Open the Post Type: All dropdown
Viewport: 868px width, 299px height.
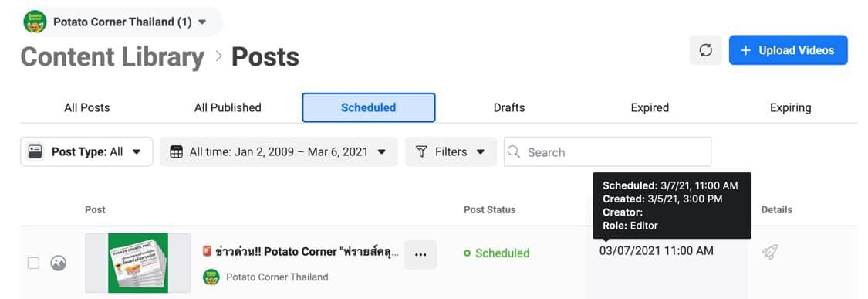click(x=86, y=152)
